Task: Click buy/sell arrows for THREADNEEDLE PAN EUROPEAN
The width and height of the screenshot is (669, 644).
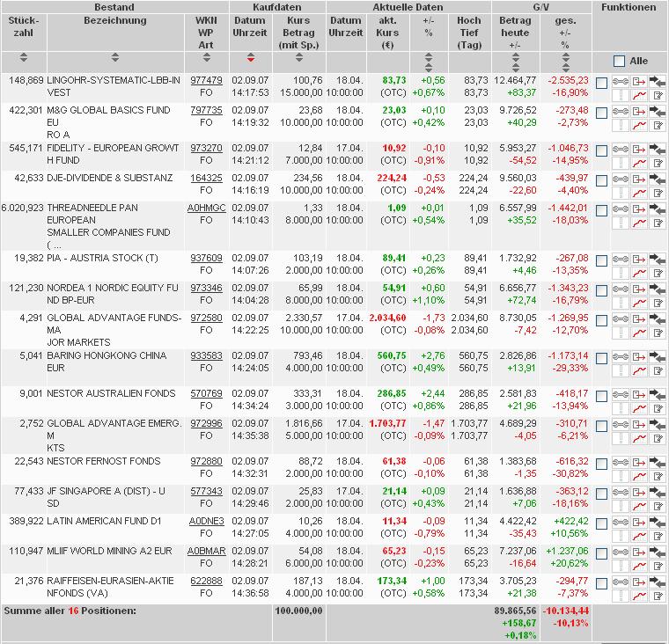Action: (658, 209)
